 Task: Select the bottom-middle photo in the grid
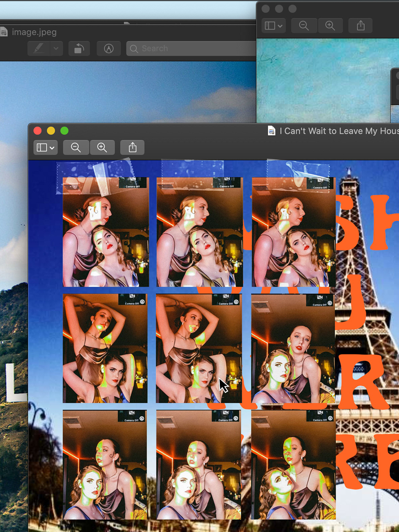tap(199, 465)
